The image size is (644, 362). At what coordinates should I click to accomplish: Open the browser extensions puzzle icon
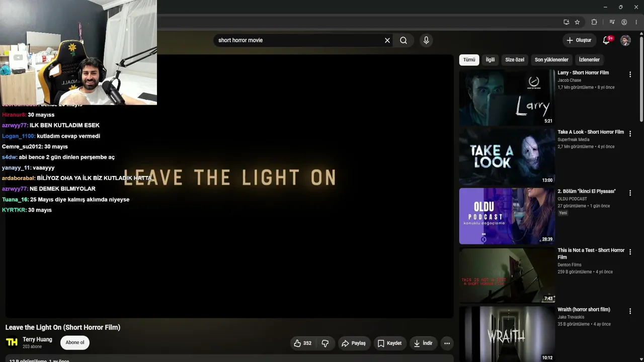(x=594, y=22)
